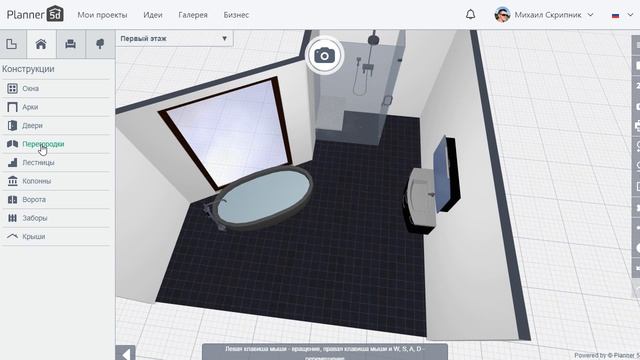The width and height of the screenshot is (640, 360).
Task: Expand the Первый этаж floor dropdown
Action: pyautogui.click(x=174, y=39)
